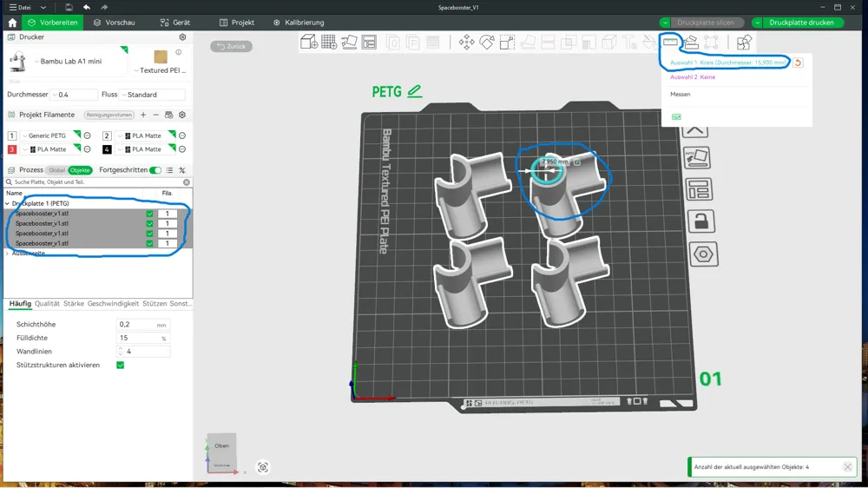Viewport: 868px width, 488px height.
Task: Select the Rotate tool
Action: coord(487,42)
